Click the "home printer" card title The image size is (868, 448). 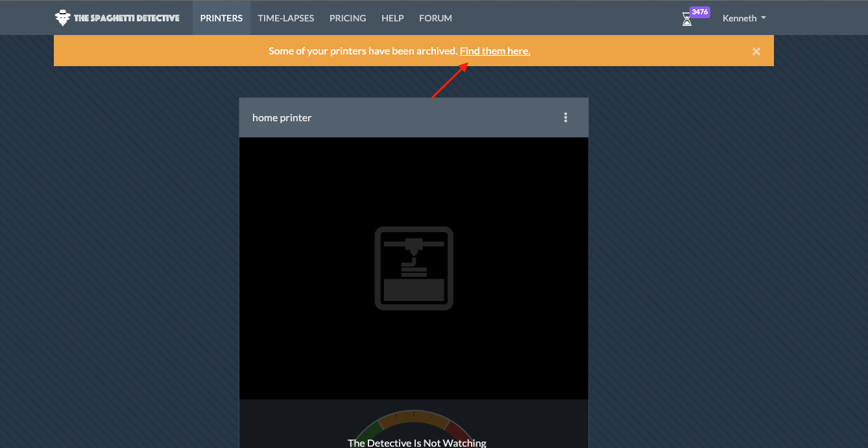coord(282,117)
